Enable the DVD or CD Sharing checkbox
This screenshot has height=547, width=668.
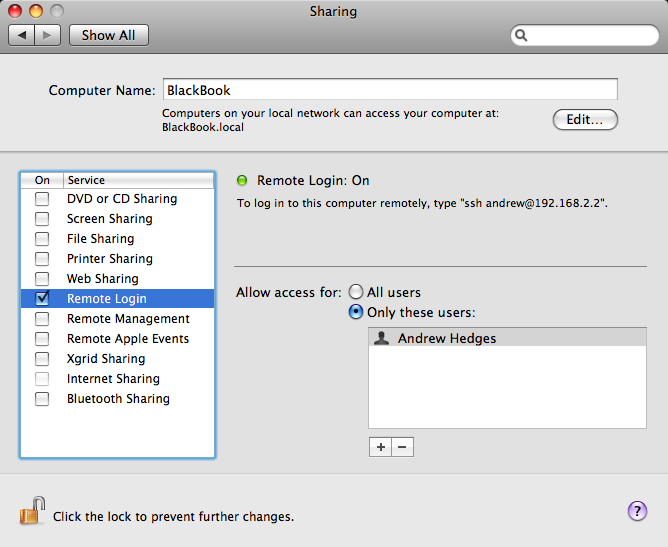tap(42, 199)
